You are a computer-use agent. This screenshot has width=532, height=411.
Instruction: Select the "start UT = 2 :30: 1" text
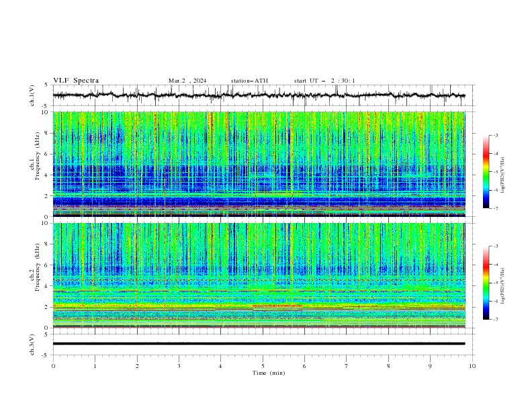click(324, 81)
